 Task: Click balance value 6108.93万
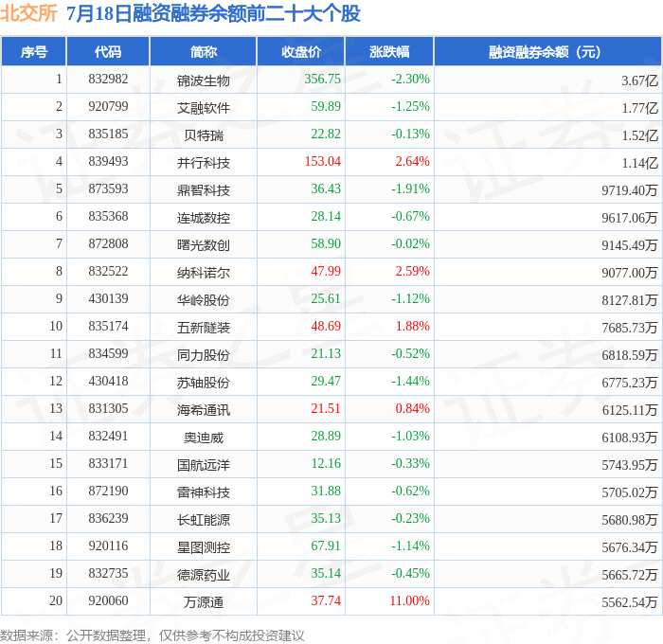pyautogui.click(x=630, y=438)
